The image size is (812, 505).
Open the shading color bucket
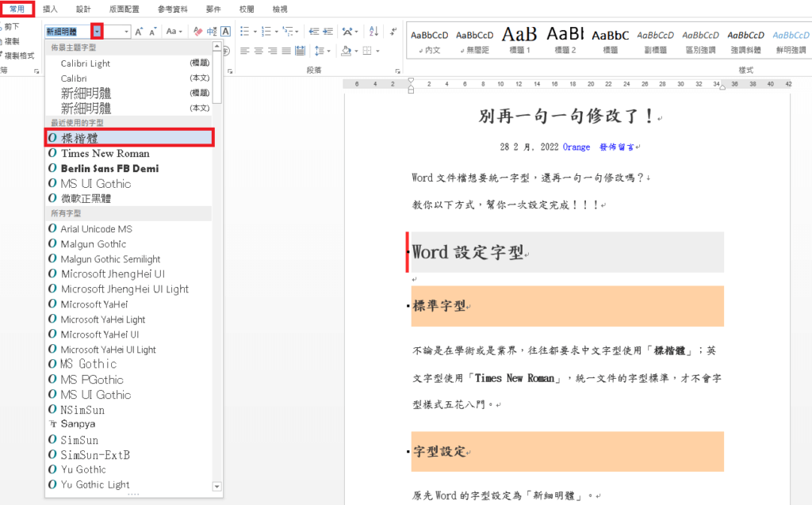346,51
